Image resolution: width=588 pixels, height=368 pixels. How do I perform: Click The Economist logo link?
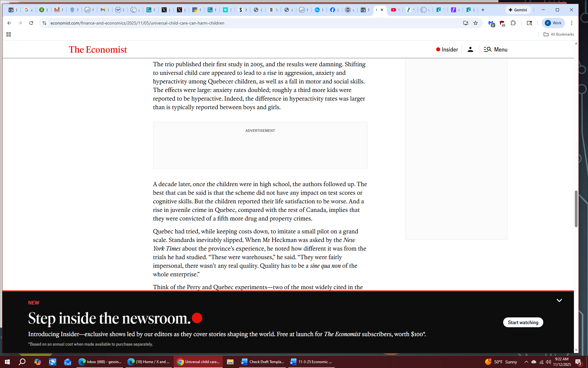tap(98, 49)
